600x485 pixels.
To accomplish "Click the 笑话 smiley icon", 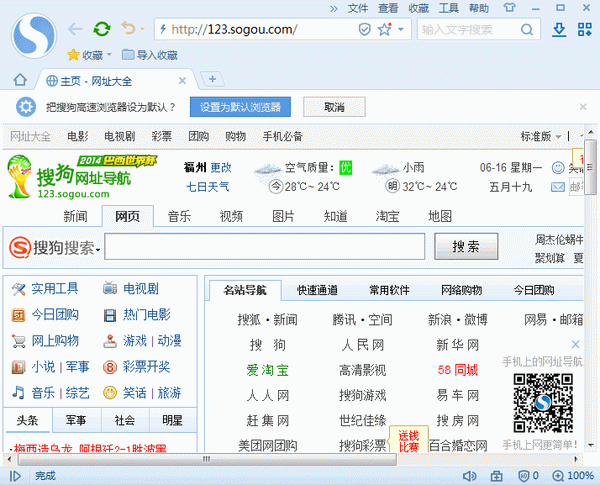I will tap(110, 393).
